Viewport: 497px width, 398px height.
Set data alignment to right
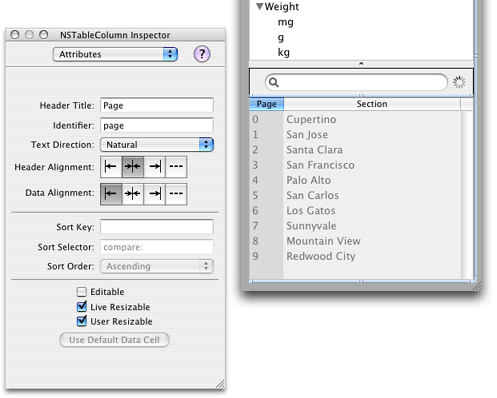tap(154, 194)
